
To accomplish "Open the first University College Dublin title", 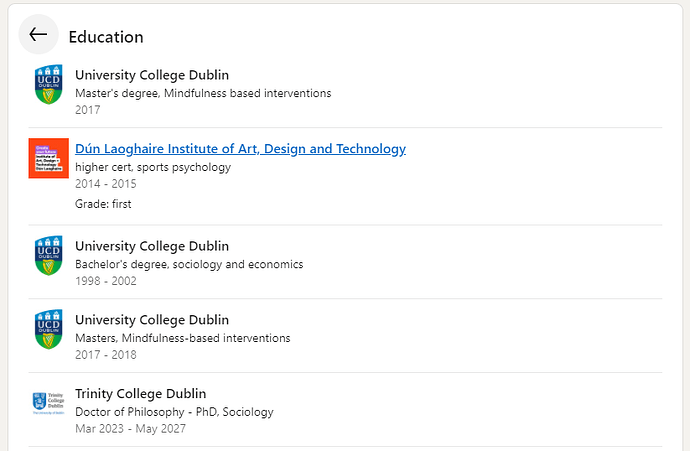I will (152, 75).
